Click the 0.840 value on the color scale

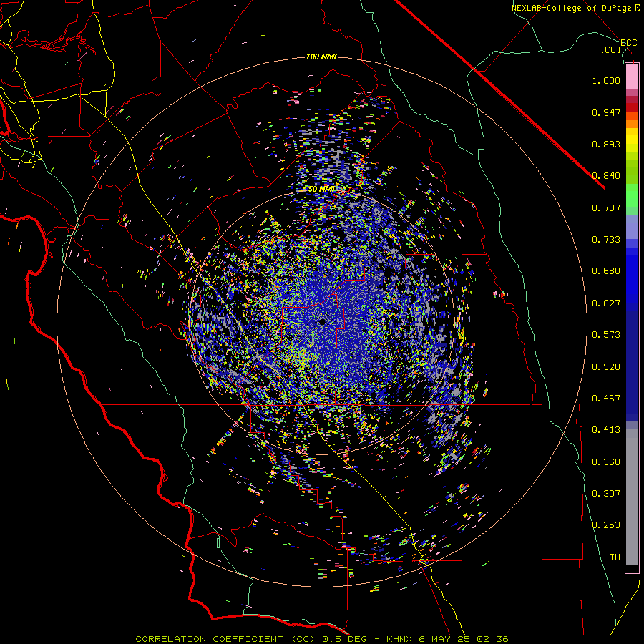coord(606,176)
